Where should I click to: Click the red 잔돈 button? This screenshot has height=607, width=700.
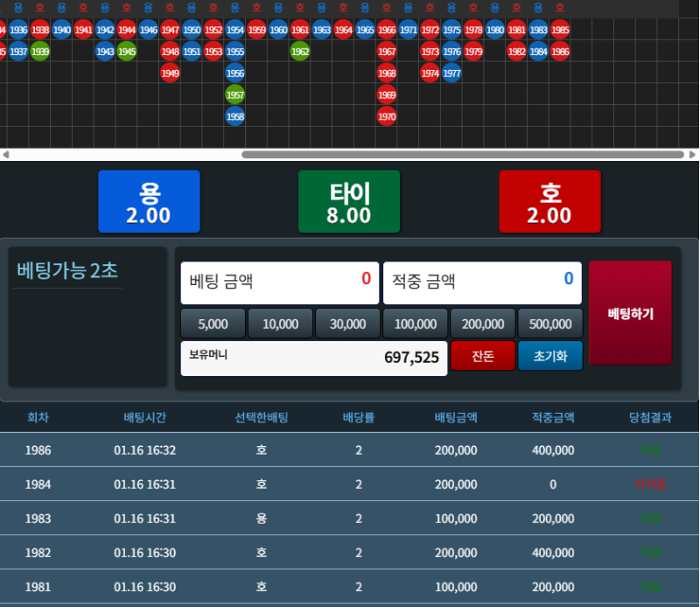click(x=482, y=357)
